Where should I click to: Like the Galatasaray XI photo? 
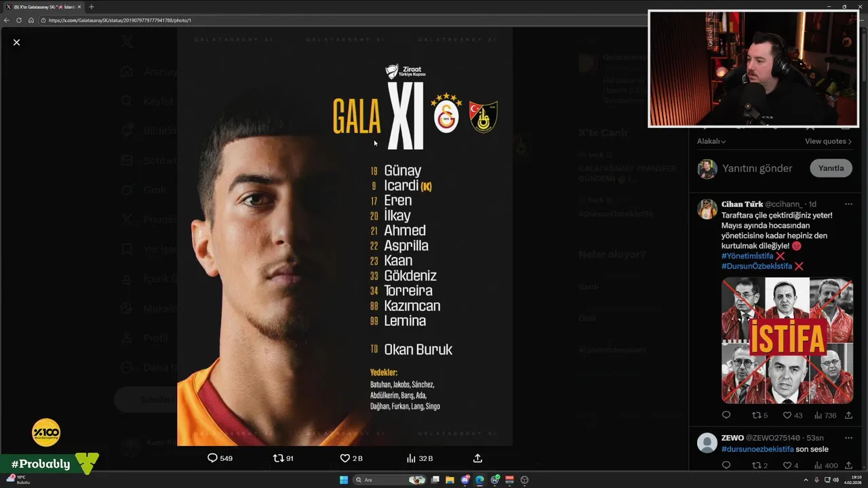351,458
